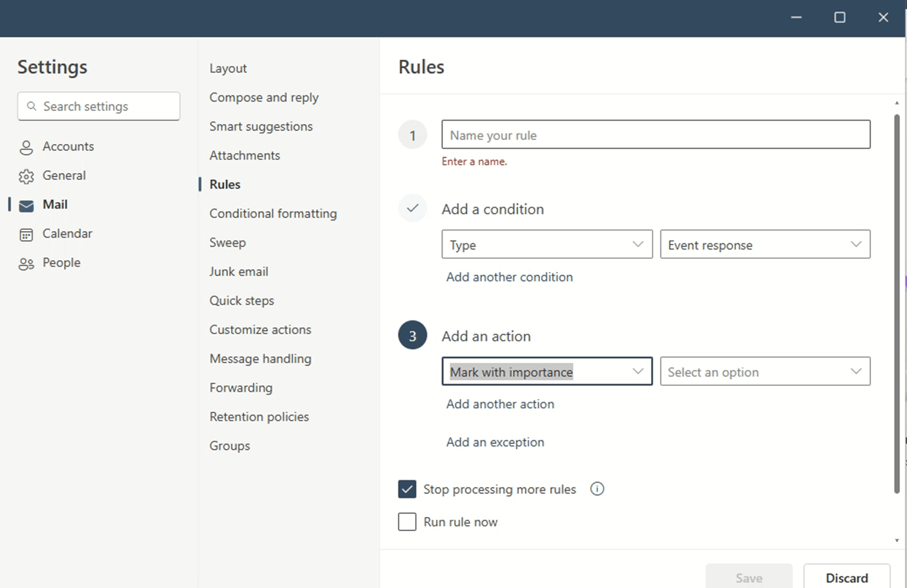This screenshot has height=588, width=907.
Task: Click the Accounts person icon
Action: (x=26, y=147)
